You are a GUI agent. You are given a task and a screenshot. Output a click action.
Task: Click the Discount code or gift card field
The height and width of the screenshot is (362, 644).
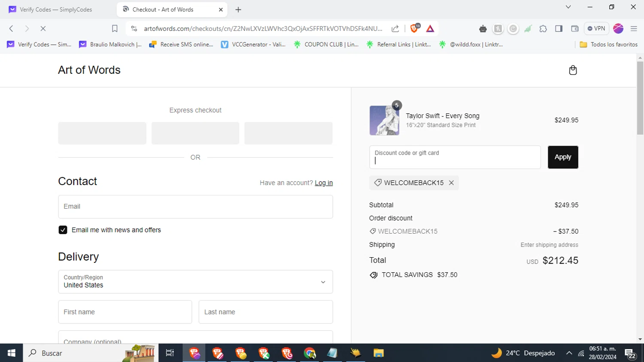[455, 157]
